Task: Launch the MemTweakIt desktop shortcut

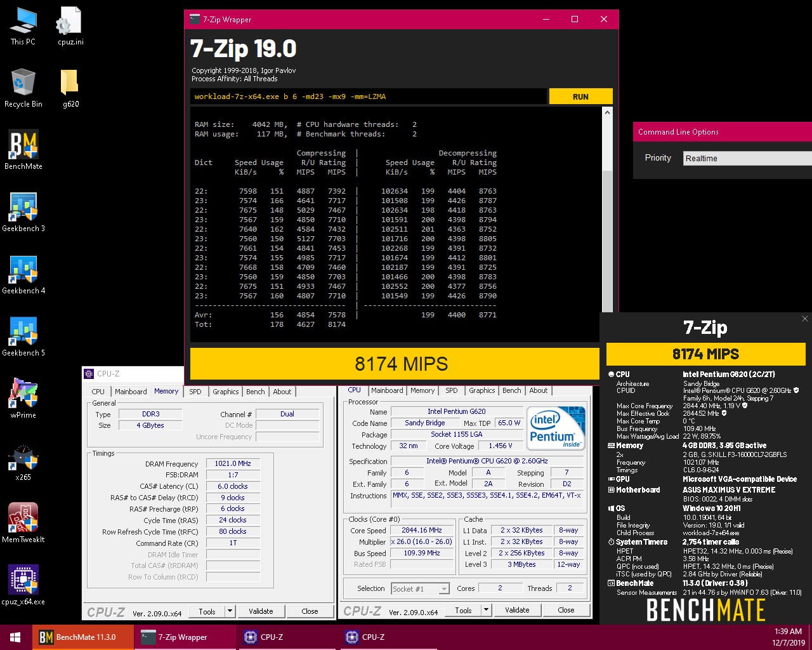Action: (23, 523)
